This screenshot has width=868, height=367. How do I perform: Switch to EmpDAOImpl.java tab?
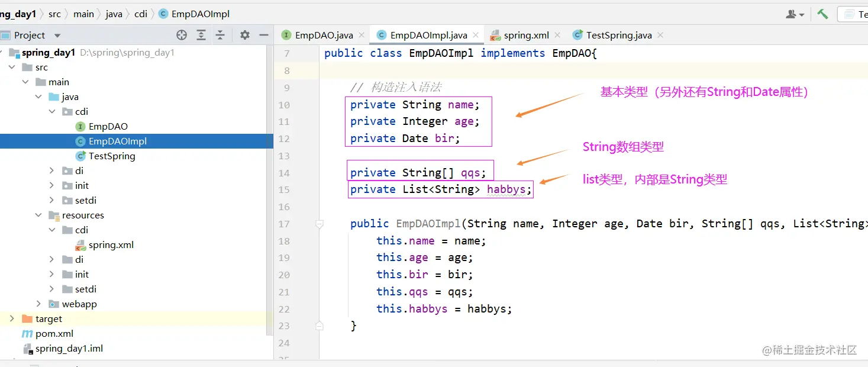(x=427, y=35)
